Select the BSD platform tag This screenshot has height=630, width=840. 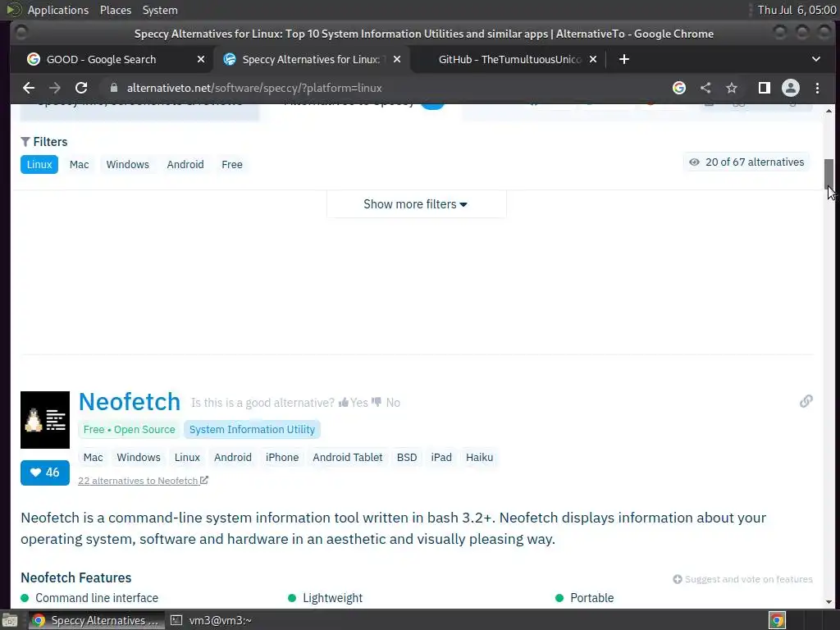point(407,458)
